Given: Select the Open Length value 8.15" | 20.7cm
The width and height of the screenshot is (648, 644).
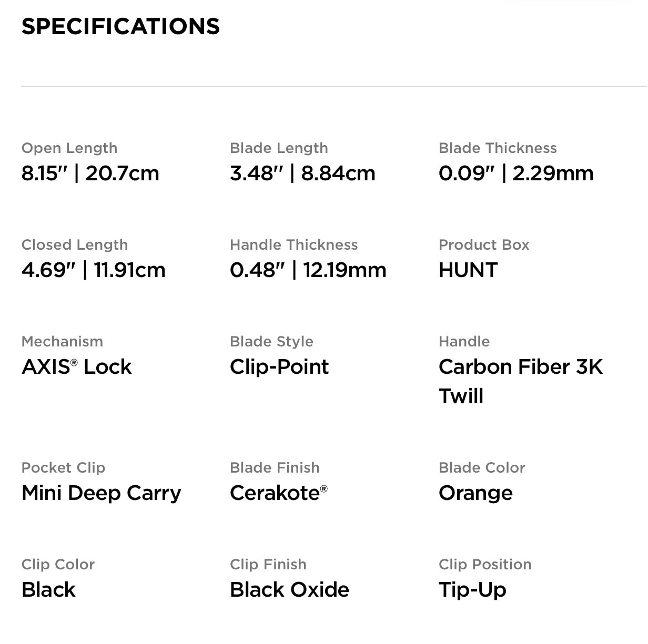Looking at the screenshot, I should tap(90, 173).
